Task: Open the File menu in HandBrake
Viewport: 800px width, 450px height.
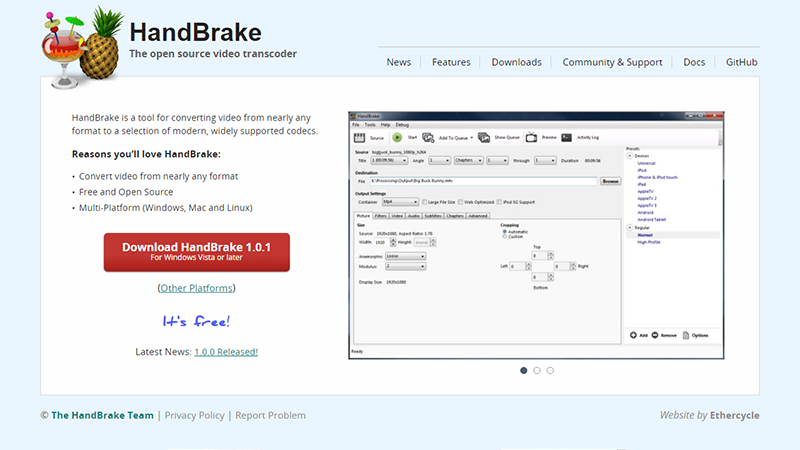Action: pos(356,125)
